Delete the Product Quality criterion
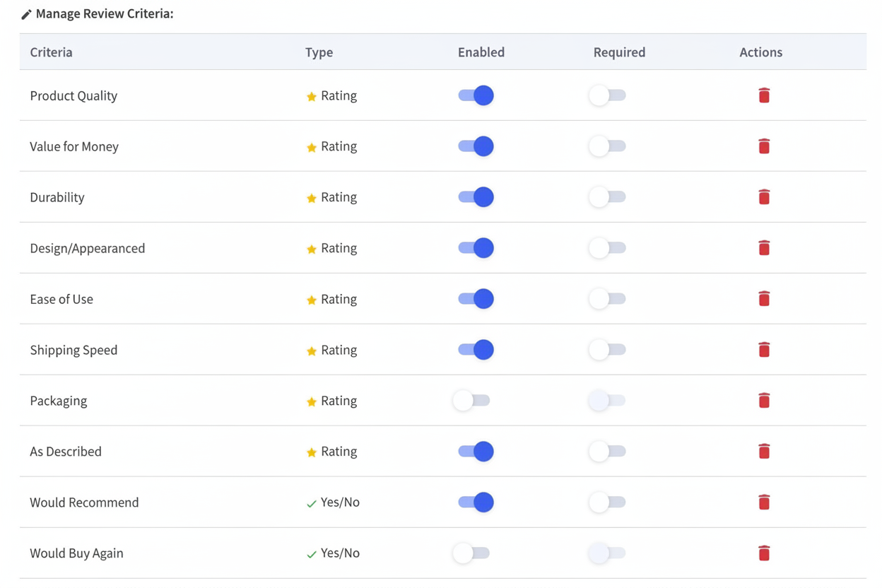Screen dimensions: 882x588 (764, 95)
